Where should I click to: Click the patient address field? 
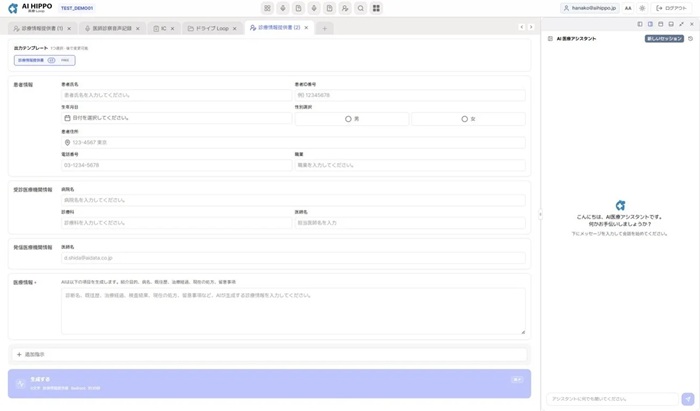pos(293,142)
